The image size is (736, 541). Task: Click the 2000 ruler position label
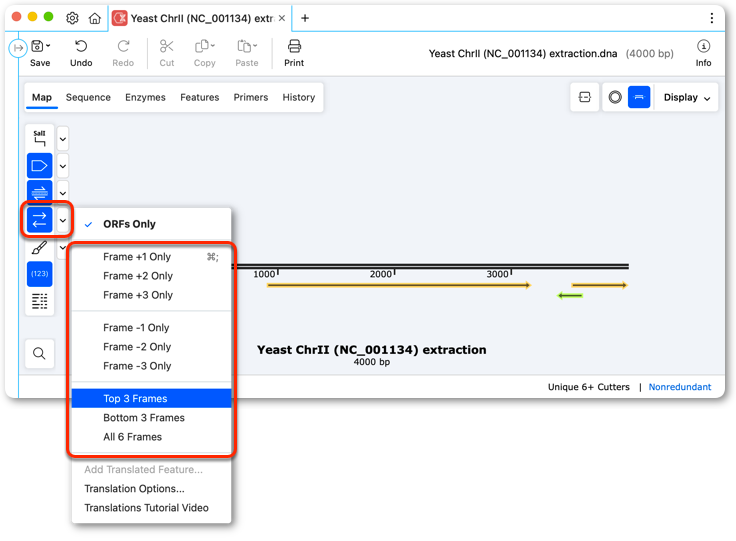381,274
